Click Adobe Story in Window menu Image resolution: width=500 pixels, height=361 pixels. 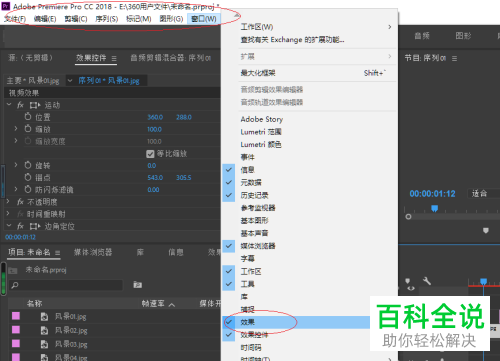click(x=262, y=119)
